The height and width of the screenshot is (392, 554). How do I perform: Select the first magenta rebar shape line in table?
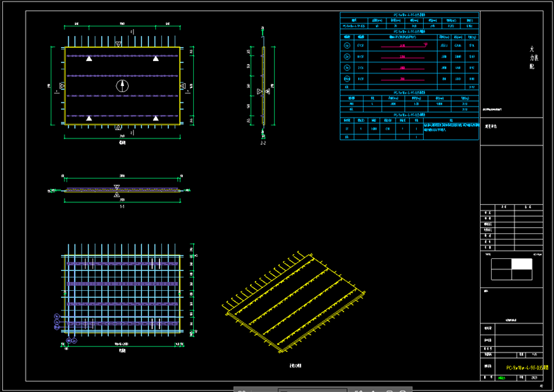coord(404,46)
